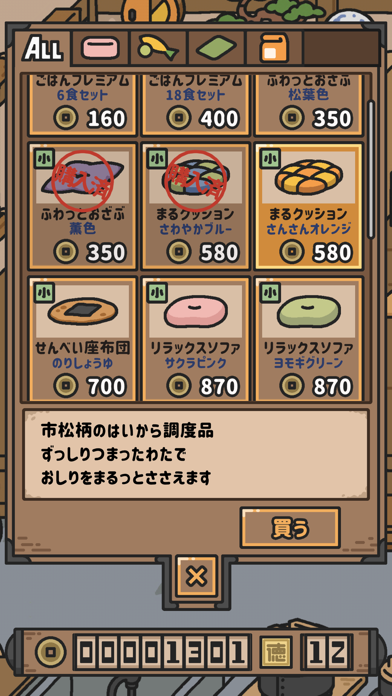Tap the 徳 virtue points icon

[274, 652]
